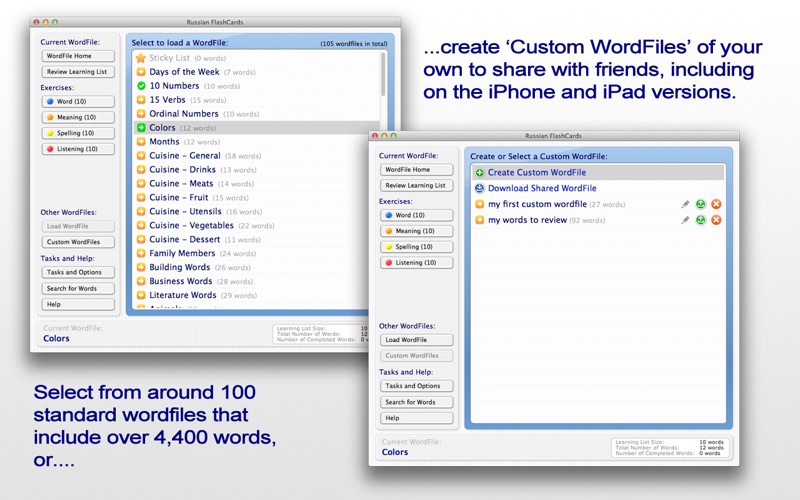Viewport: 800px width, 500px height.
Task: Click the orange arrow icon beside my first custom wordfile
Action: (480, 204)
